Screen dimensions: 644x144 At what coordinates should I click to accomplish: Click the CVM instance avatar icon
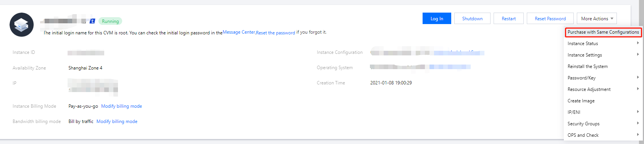click(x=21, y=25)
